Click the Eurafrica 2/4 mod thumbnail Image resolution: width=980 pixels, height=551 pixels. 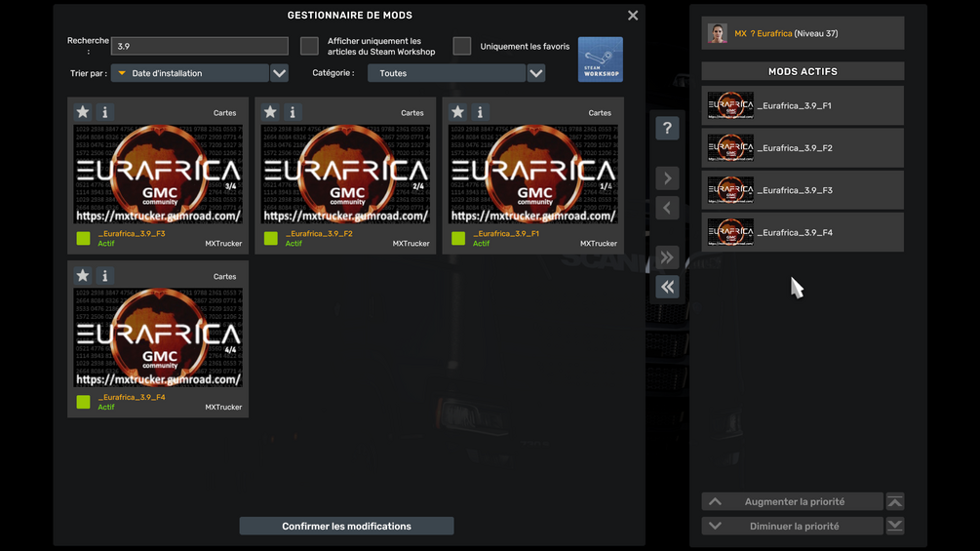pos(345,174)
